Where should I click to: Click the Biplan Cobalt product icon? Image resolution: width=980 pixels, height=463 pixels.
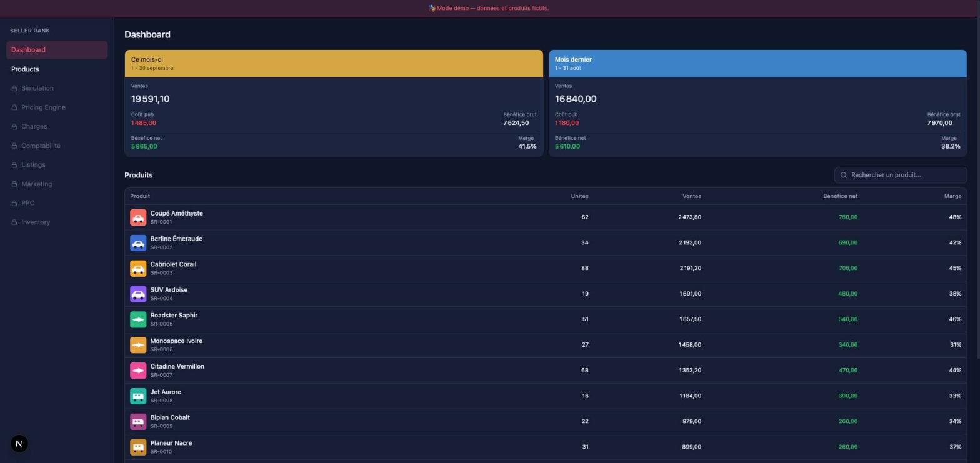pos(138,422)
